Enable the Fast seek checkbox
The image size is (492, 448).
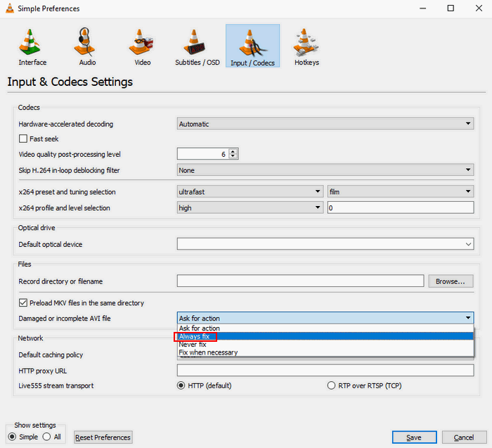tap(23, 139)
